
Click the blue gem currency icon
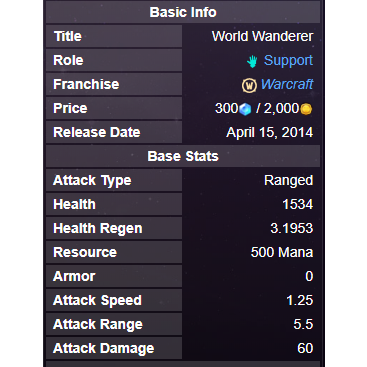(245, 109)
